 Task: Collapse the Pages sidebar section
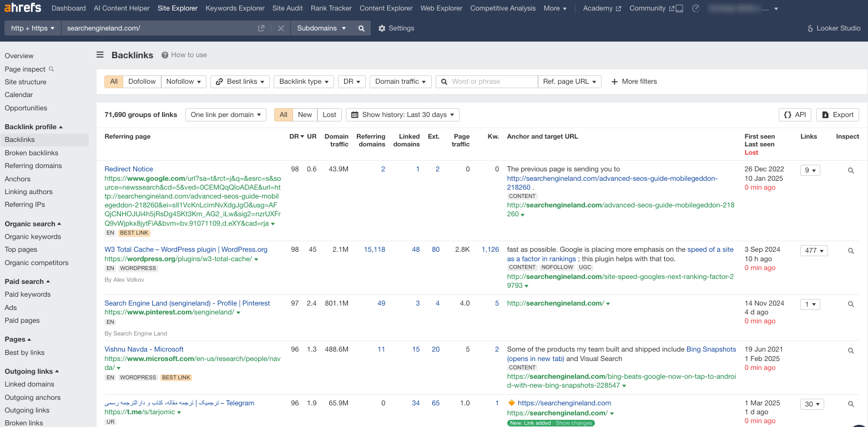pyautogui.click(x=18, y=339)
